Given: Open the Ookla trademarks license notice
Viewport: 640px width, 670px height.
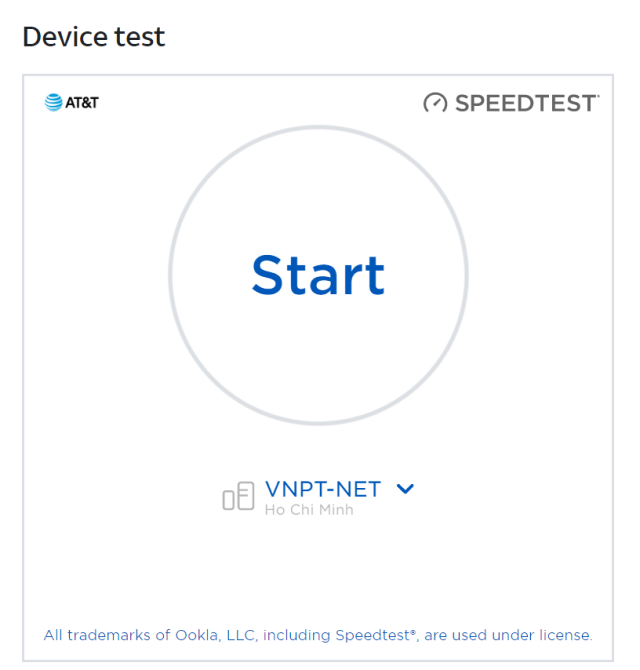Looking at the screenshot, I should point(318,635).
